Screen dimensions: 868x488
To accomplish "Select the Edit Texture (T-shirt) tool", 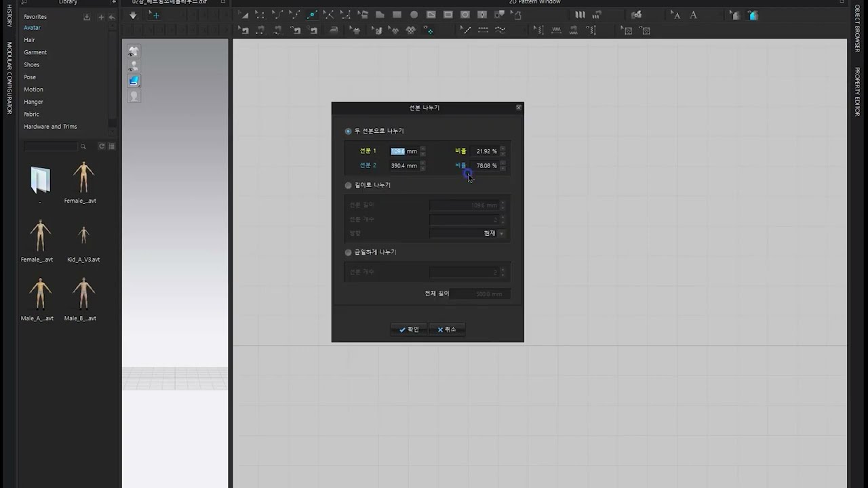I will 356,30.
